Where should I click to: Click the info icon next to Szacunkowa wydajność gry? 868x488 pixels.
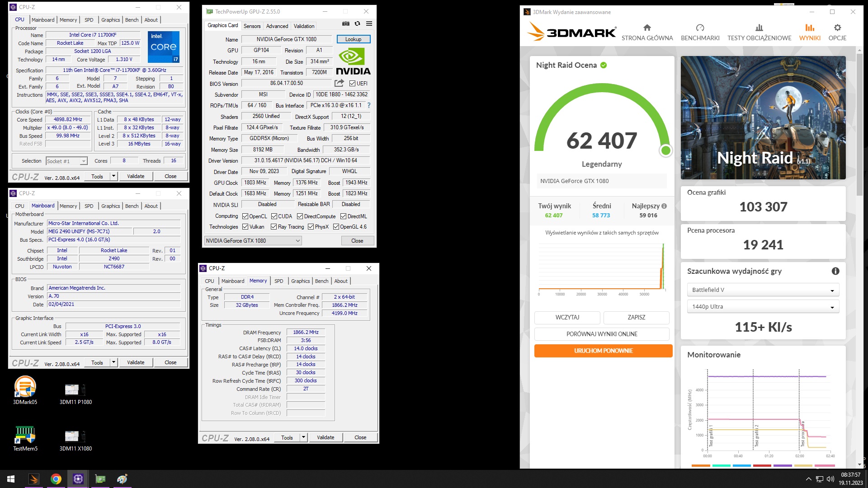pos(835,271)
